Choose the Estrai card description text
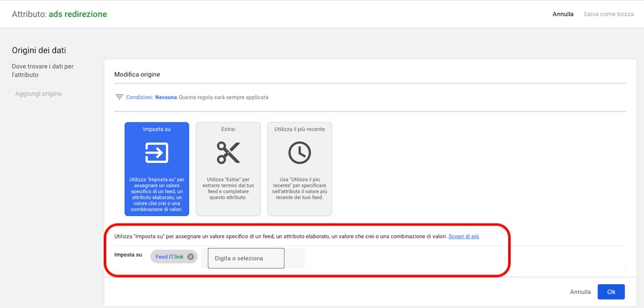The width and height of the screenshot is (644, 308). click(228, 189)
